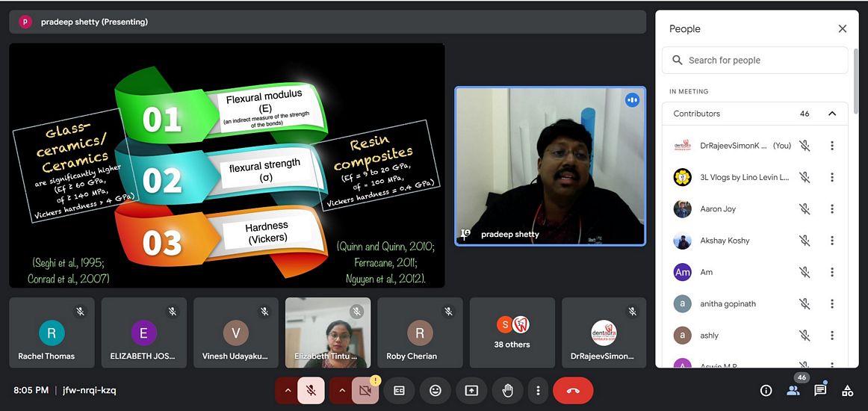Click the muted mic icon for Akshay Koshy

805,241
